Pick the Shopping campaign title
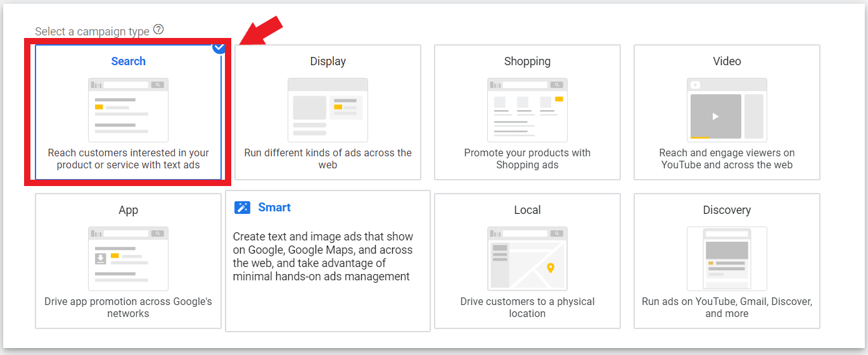This screenshot has width=868, height=355. tap(527, 61)
